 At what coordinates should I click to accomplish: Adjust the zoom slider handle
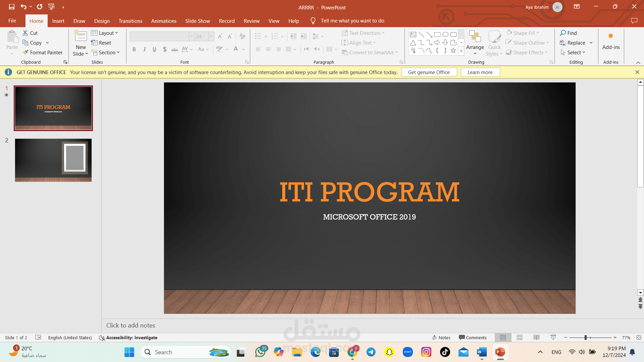click(586, 338)
